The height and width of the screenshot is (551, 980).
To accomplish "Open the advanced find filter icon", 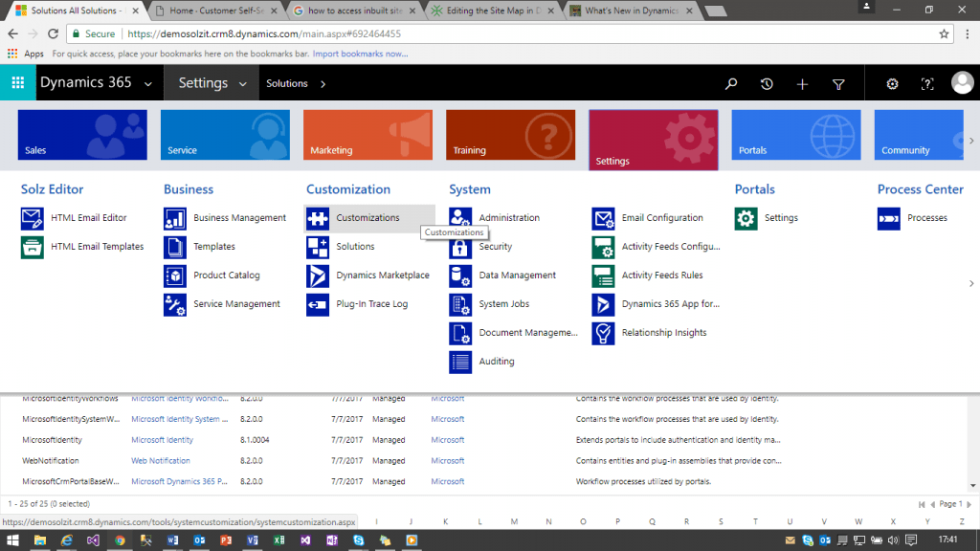I will coord(838,84).
